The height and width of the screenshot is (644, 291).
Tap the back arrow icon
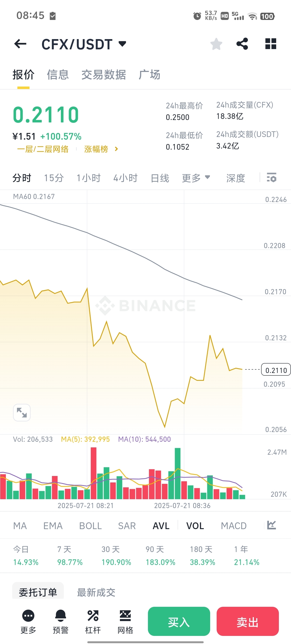[x=20, y=44]
